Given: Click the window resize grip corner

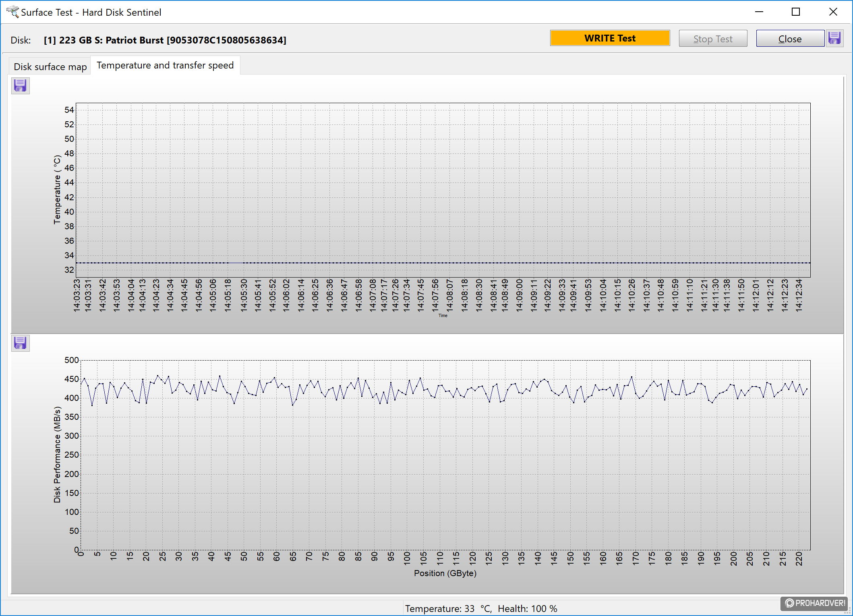Looking at the screenshot, I should tap(847, 611).
